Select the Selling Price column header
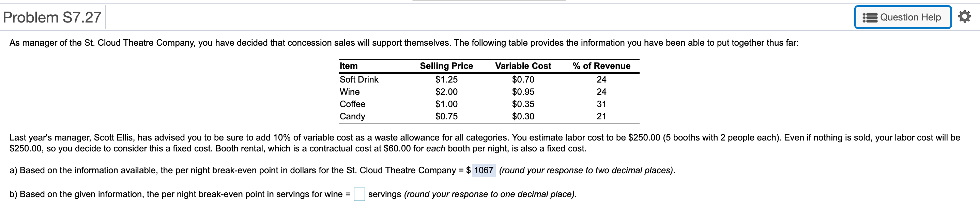Image resolution: width=980 pixels, height=221 pixels. pos(446,65)
